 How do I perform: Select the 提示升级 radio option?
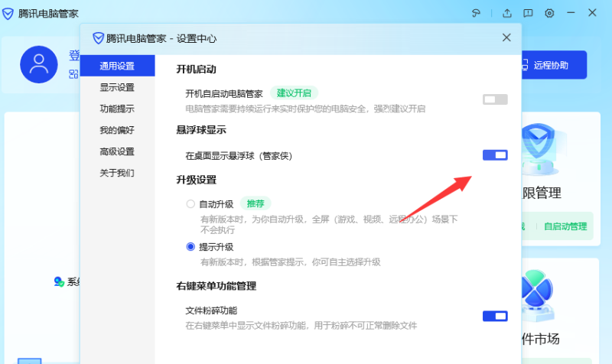point(190,246)
